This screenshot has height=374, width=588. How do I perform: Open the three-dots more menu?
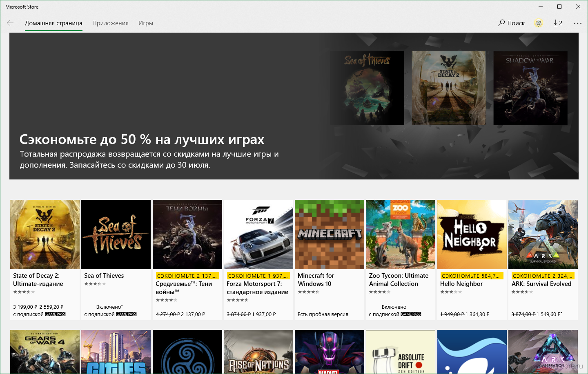pos(578,23)
